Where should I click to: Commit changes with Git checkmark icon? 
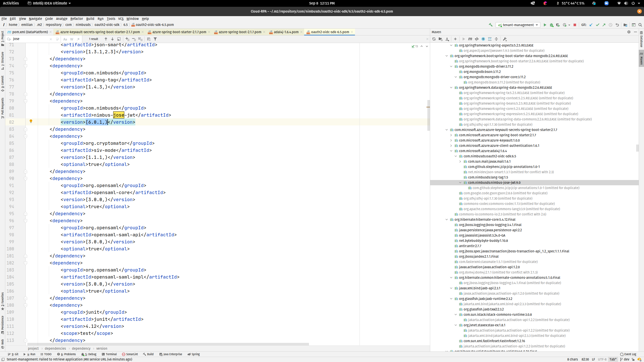[x=597, y=25]
